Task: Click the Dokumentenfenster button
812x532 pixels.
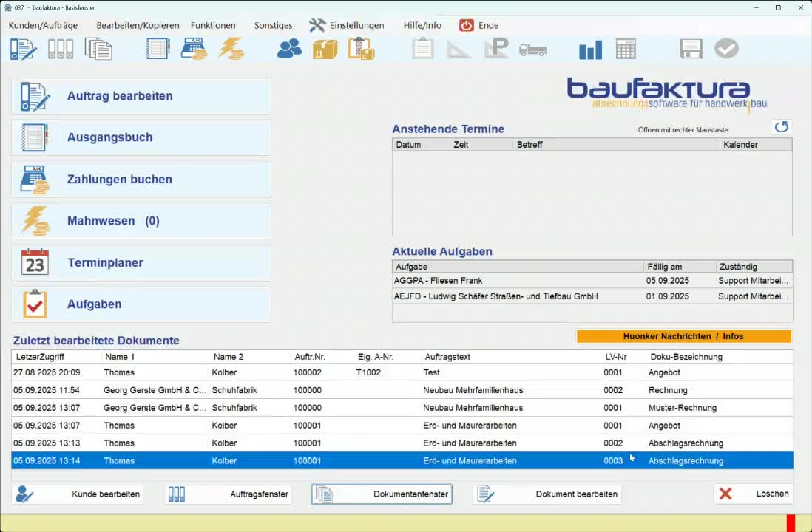Action: (x=382, y=494)
